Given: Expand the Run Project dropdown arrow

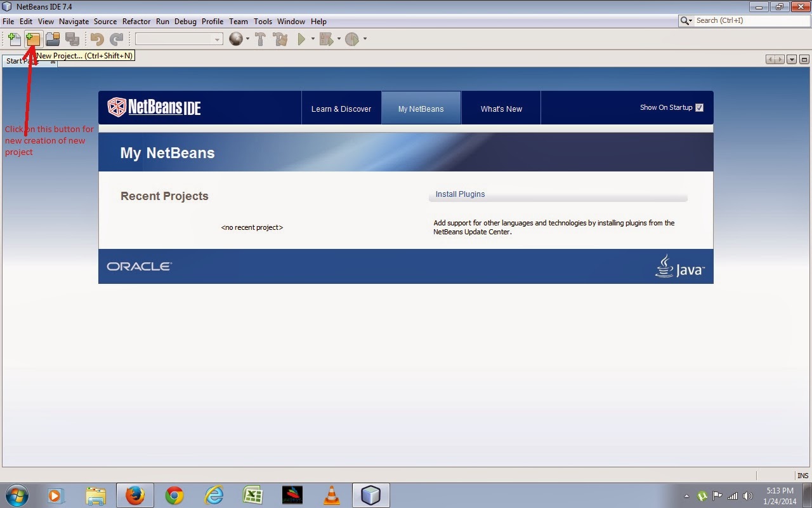Looking at the screenshot, I should pyautogui.click(x=313, y=39).
